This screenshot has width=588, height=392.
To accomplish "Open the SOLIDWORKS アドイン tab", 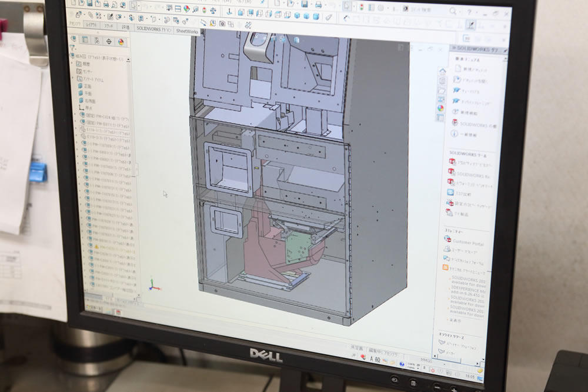I will 153,29.
